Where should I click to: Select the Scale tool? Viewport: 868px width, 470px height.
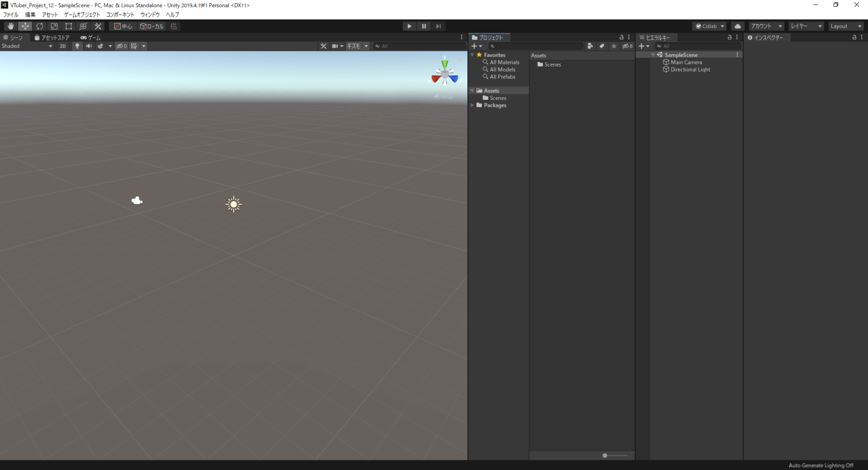coord(54,27)
